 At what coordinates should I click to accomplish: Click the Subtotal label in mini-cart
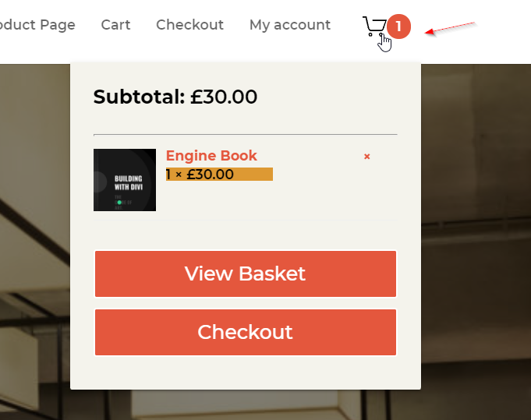pyautogui.click(x=139, y=97)
